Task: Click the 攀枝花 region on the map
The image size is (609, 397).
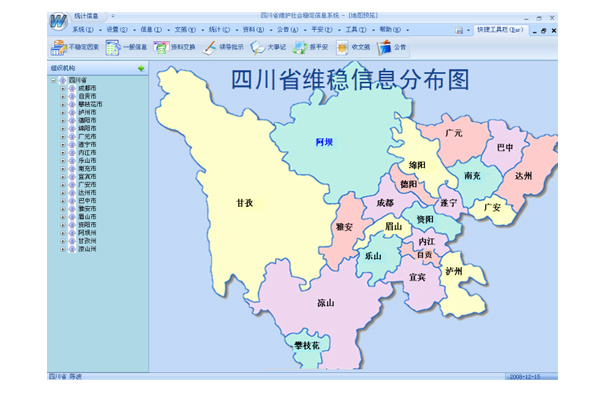Action: pos(307,345)
